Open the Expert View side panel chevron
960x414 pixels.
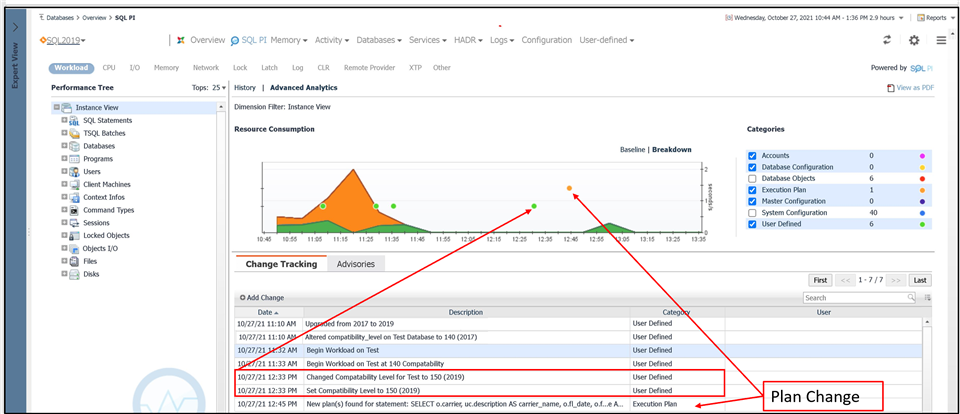(x=15, y=27)
